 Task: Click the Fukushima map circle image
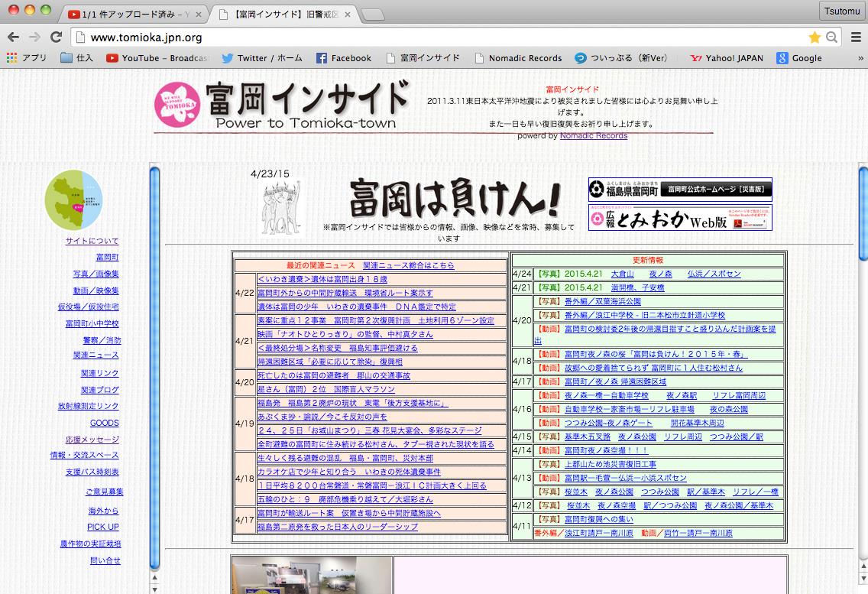click(73, 200)
